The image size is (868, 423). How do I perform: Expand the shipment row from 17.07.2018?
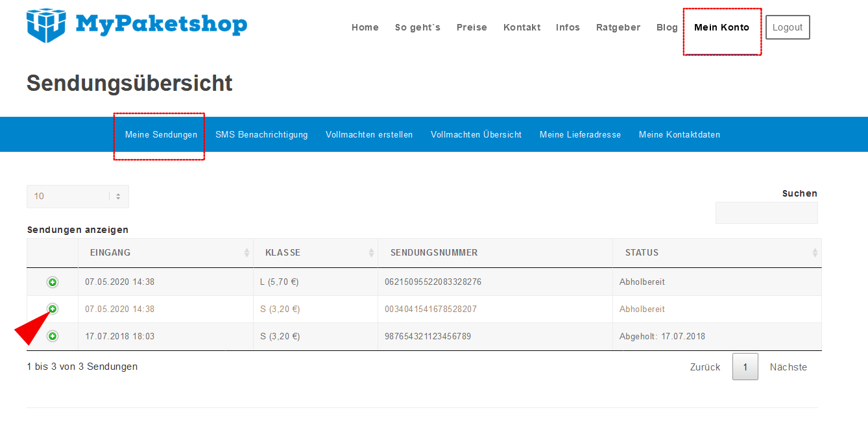point(53,336)
